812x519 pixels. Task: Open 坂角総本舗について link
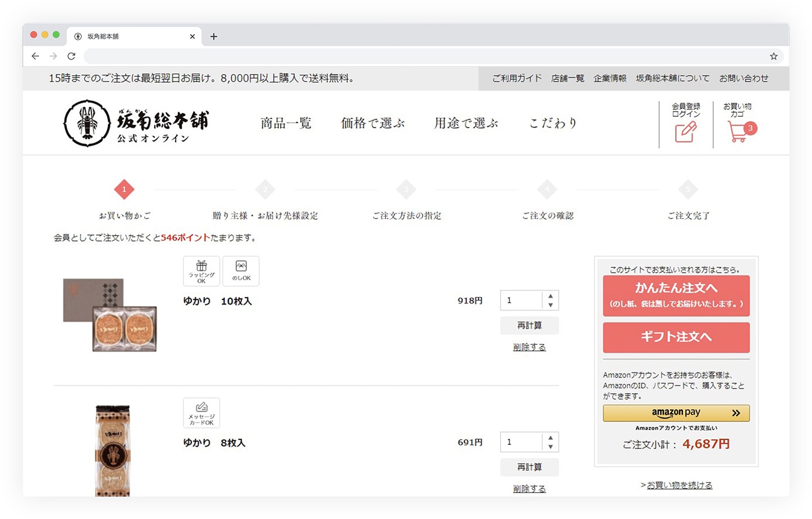pyautogui.click(x=672, y=79)
